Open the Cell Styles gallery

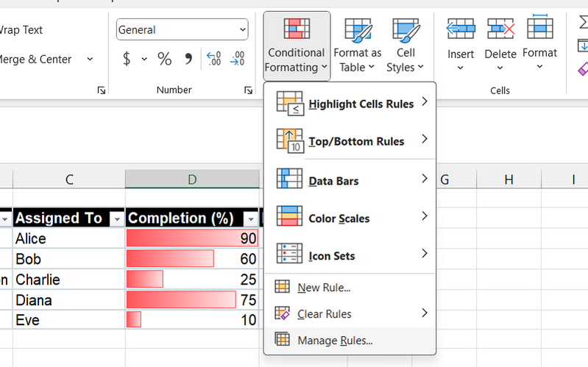pos(405,45)
